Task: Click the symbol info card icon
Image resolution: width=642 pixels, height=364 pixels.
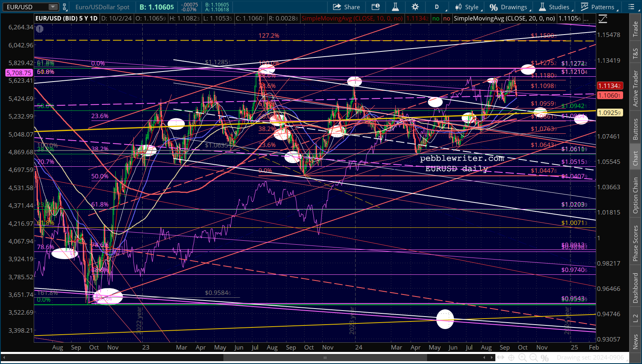Action: (x=376, y=7)
